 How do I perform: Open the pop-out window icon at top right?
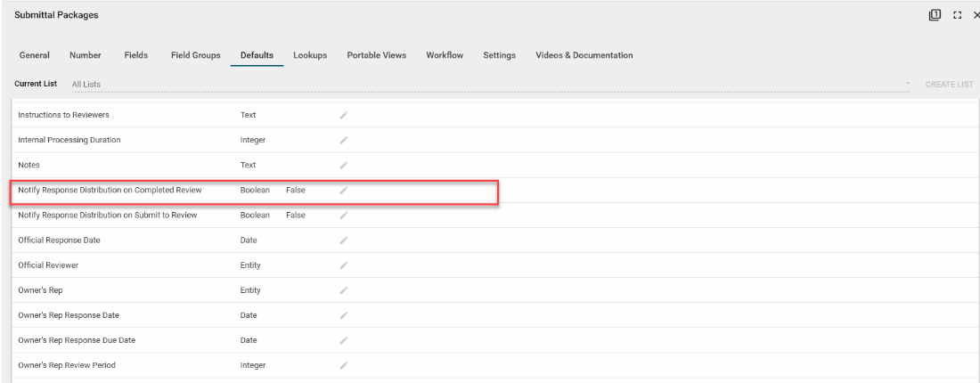(x=935, y=14)
